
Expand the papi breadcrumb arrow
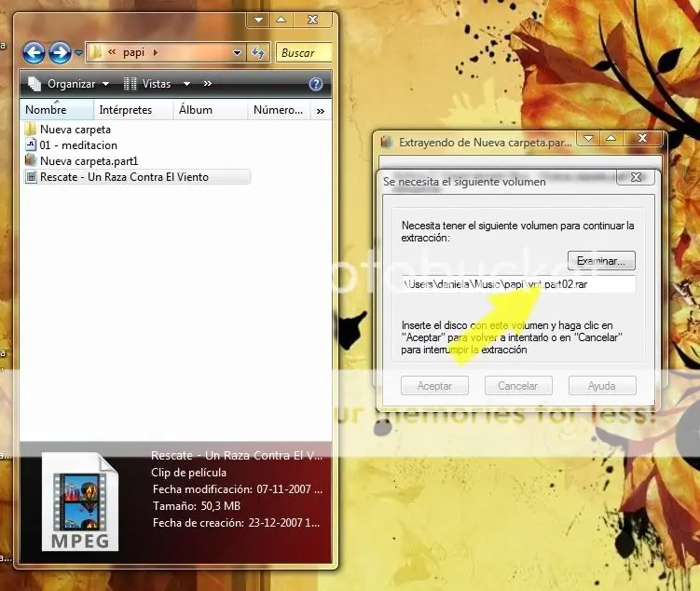pyautogui.click(x=156, y=53)
